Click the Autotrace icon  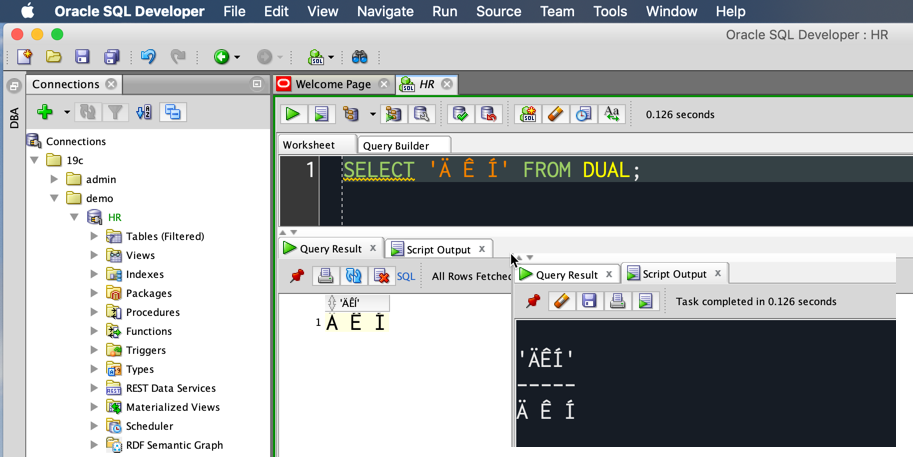pos(394,114)
